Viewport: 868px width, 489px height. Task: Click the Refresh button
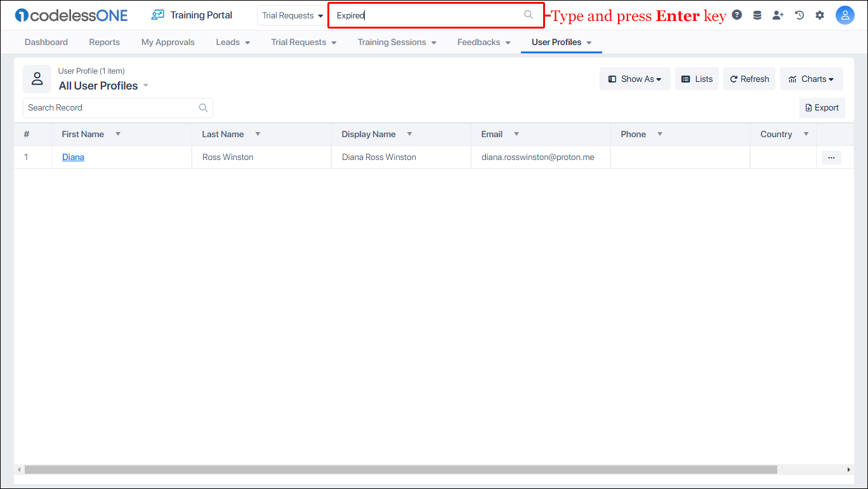pyautogui.click(x=749, y=79)
